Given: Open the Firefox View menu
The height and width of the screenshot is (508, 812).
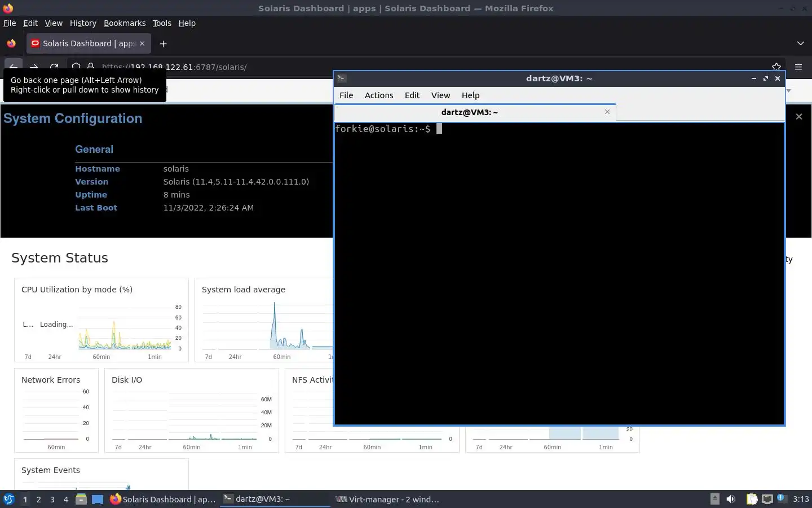Looking at the screenshot, I should click(54, 23).
